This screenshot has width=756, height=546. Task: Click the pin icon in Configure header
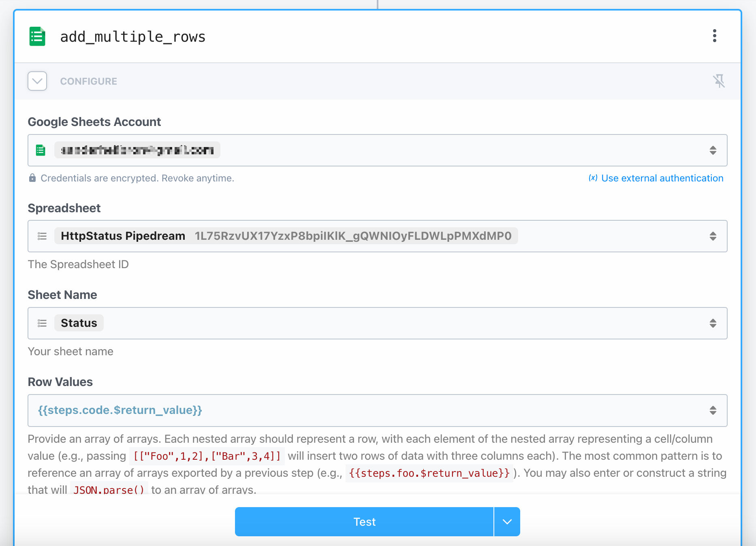coord(719,81)
